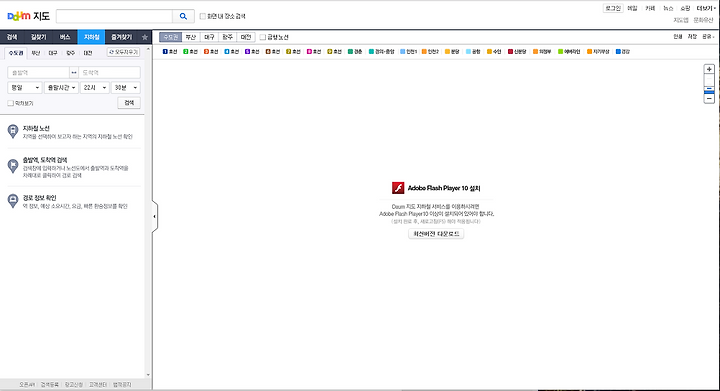
Task: Toggle the 급행노선 checkbox
Action: pos(263,37)
